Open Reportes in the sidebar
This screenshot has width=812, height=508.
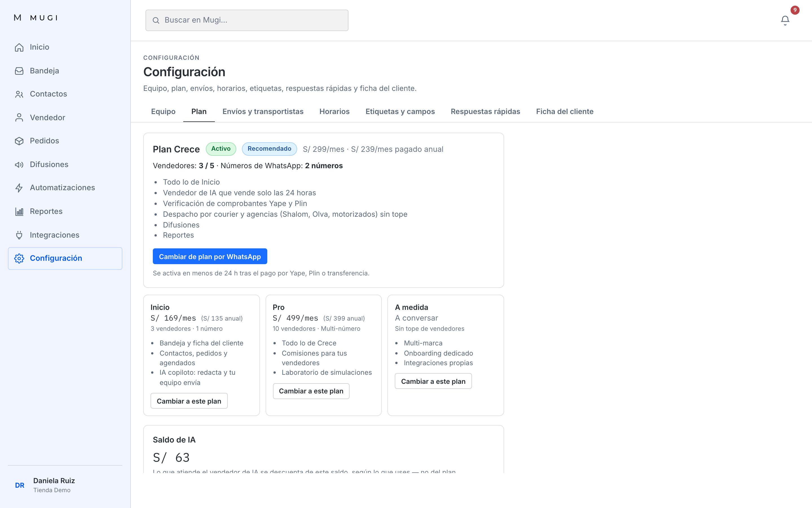click(x=65, y=211)
